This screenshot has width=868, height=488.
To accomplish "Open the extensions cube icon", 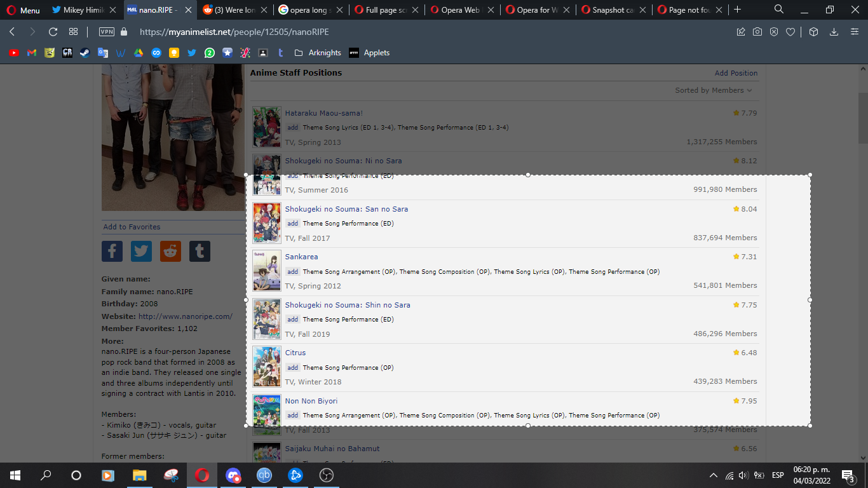I will point(813,32).
